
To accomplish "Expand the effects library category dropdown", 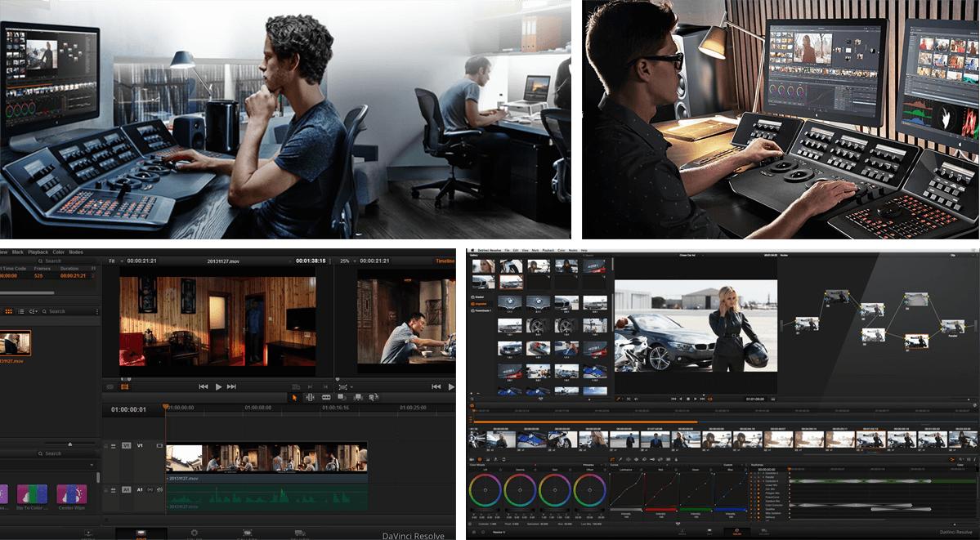I will [92, 465].
